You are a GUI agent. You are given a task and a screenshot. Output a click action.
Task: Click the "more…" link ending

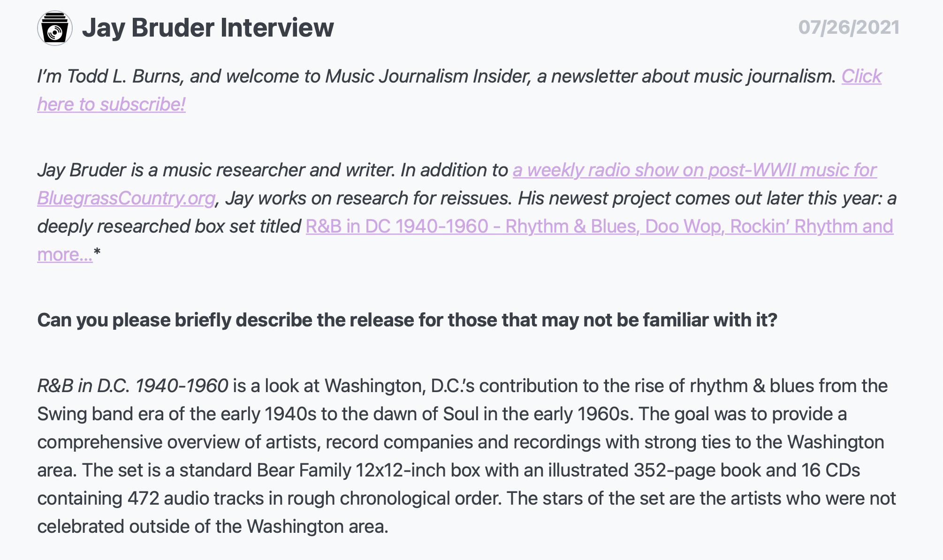coord(65,254)
